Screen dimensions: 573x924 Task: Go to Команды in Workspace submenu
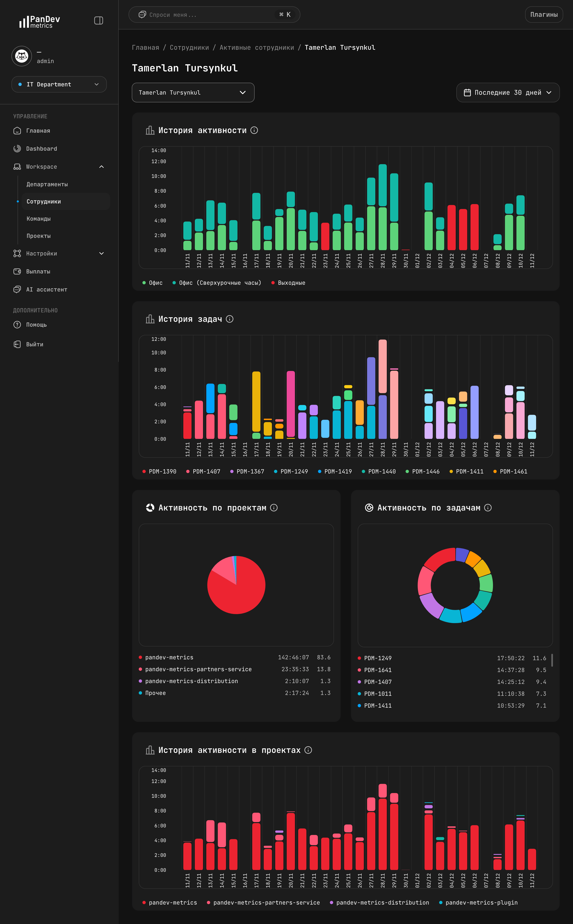pyautogui.click(x=38, y=219)
